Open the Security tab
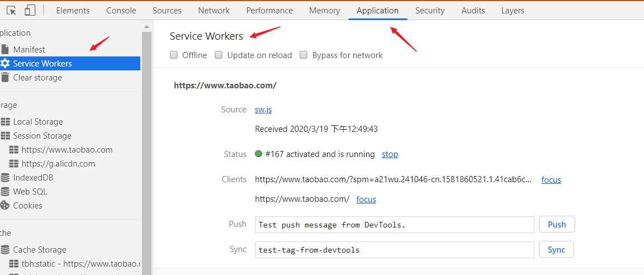 (430, 11)
